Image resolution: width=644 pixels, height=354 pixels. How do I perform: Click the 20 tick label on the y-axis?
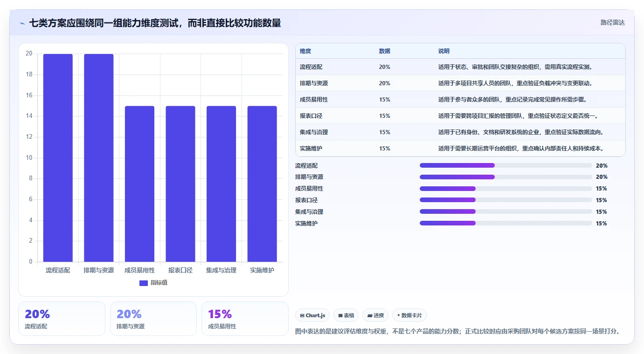[x=29, y=54]
